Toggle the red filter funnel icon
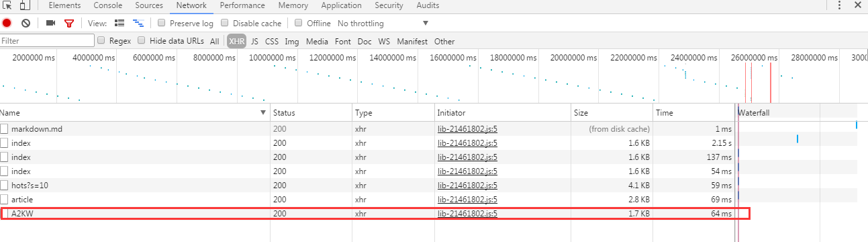 click(68, 23)
